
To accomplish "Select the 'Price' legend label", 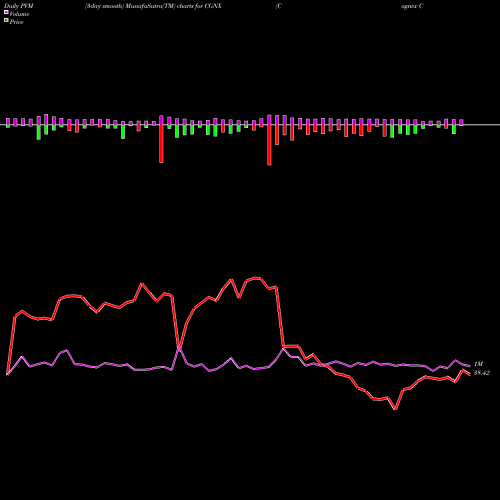I will pyautogui.click(x=16, y=22).
